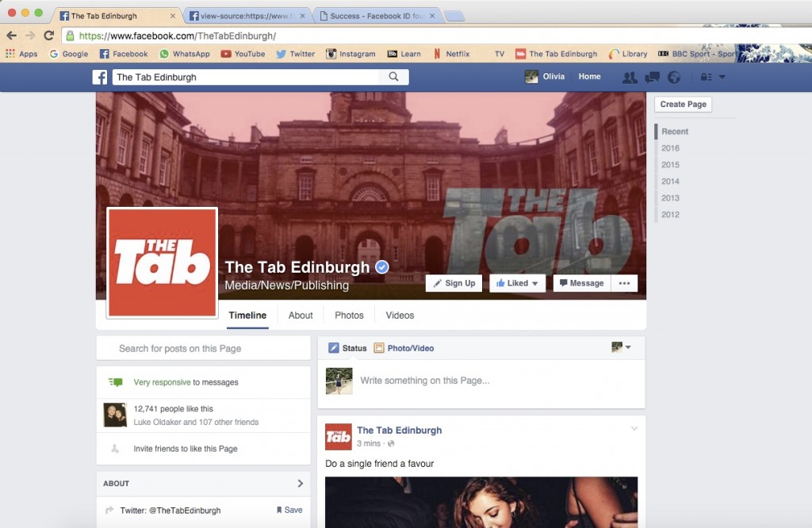
Task: Open the Learn bookmark
Action: click(x=404, y=53)
